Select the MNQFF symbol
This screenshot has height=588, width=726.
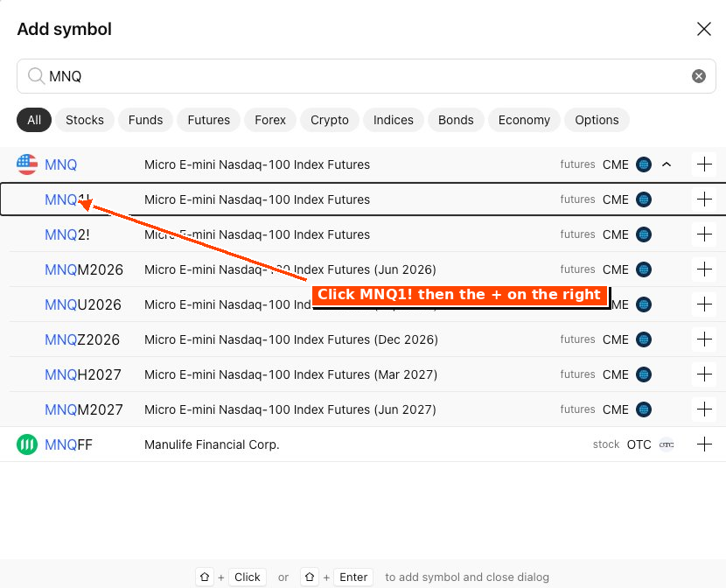coord(68,444)
